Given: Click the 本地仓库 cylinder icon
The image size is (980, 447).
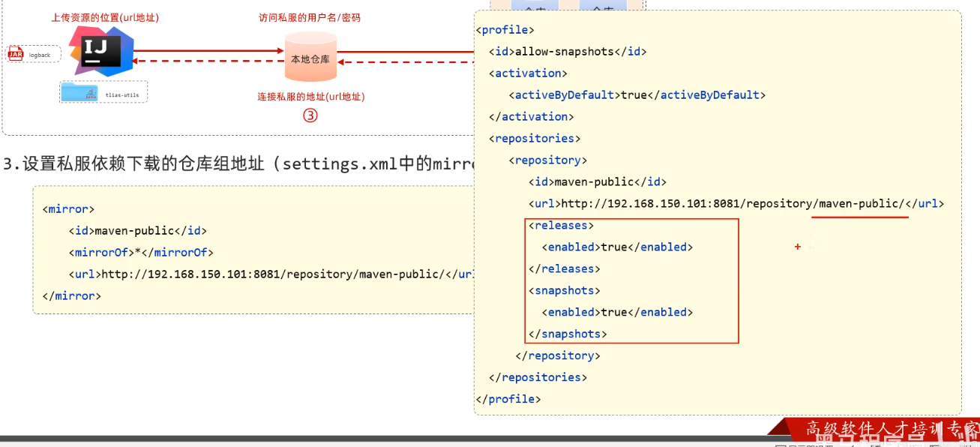Looking at the screenshot, I should pyautogui.click(x=310, y=58).
